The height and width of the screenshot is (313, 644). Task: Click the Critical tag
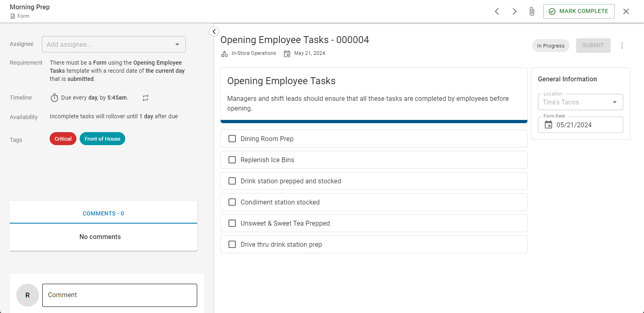pyautogui.click(x=63, y=139)
